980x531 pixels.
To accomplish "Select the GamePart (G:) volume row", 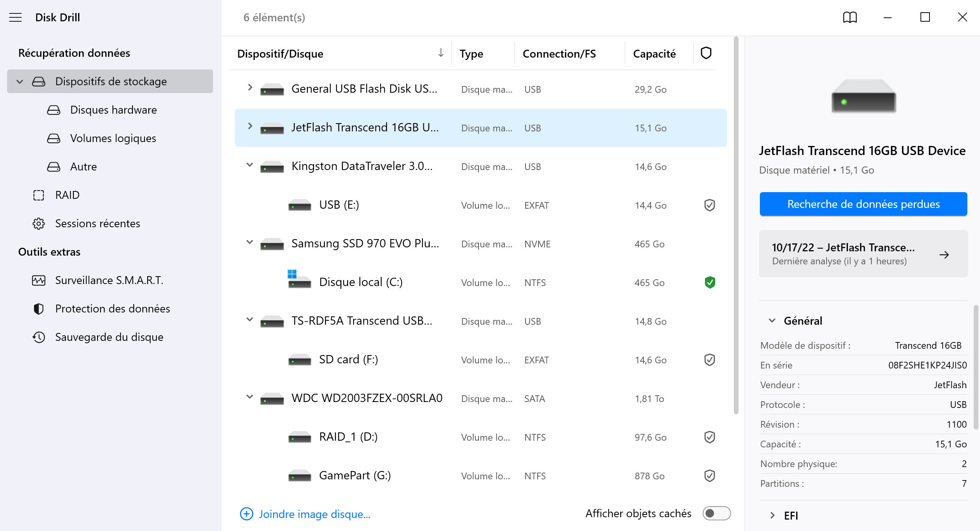I will tap(481, 476).
